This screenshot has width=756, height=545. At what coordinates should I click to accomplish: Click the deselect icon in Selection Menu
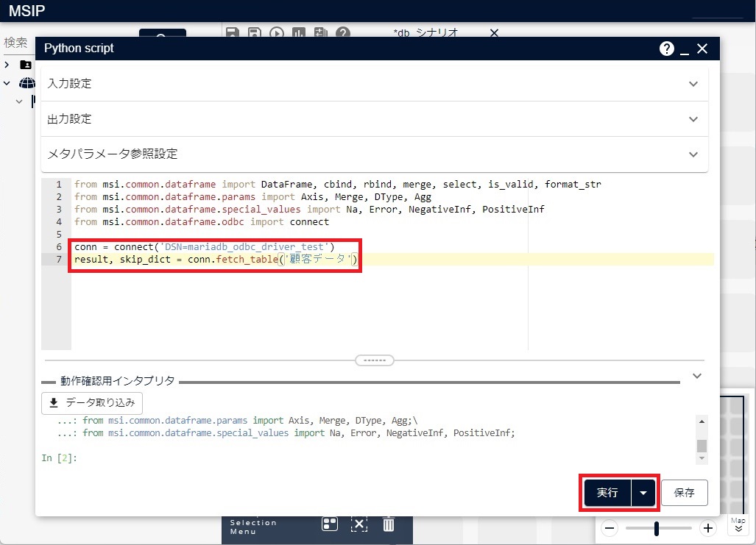(359, 524)
